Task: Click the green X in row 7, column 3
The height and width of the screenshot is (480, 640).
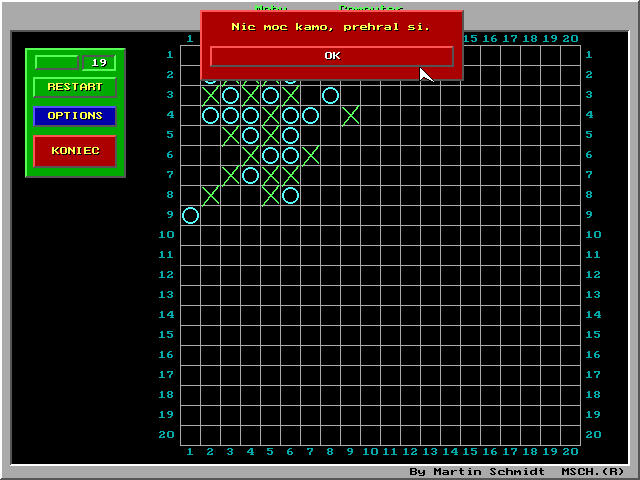Action: [x=230, y=175]
